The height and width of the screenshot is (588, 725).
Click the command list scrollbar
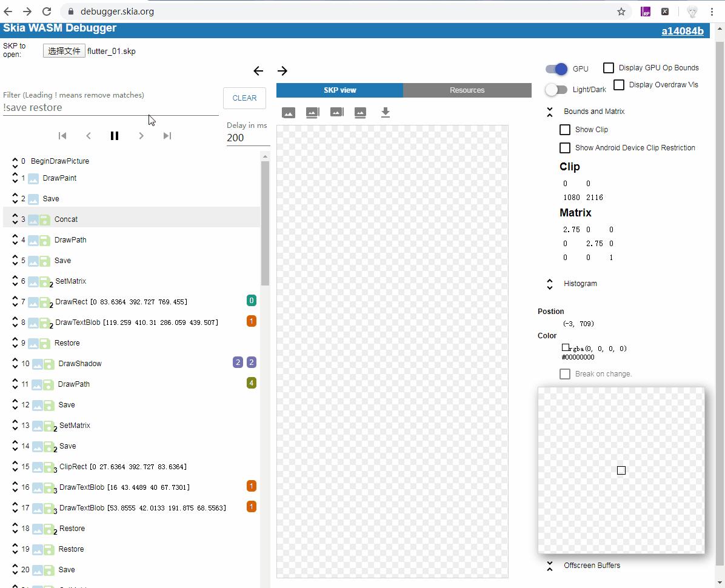point(265,223)
